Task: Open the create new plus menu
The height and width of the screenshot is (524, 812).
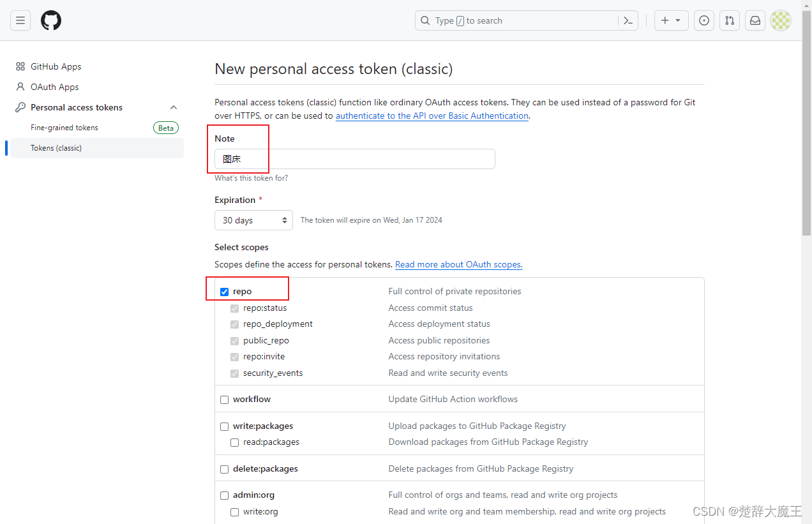Action: (x=671, y=20)
